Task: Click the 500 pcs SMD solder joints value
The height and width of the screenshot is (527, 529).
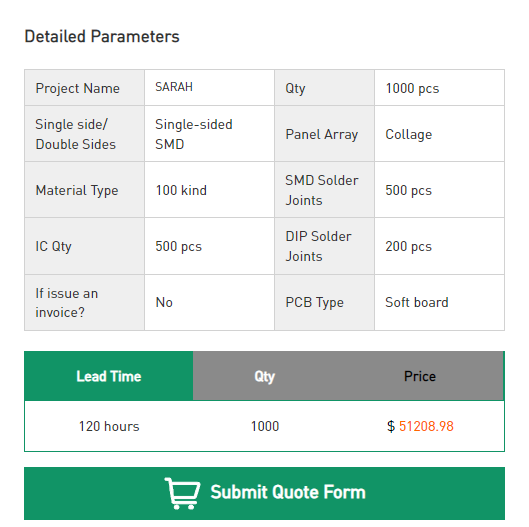Action: 409,190
